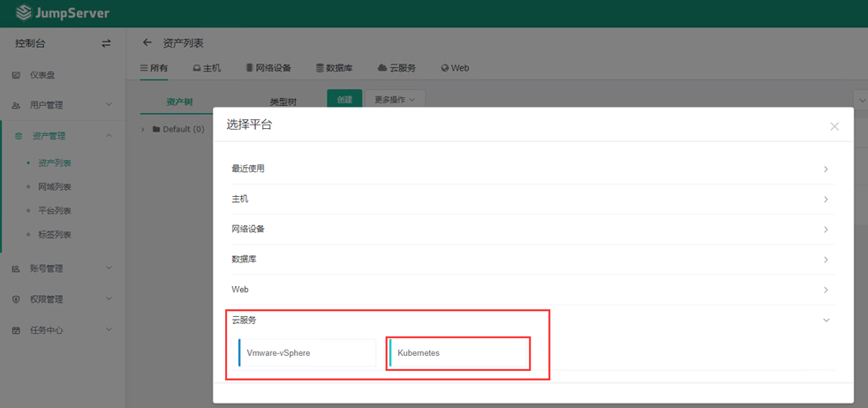This screenshot has height=408, width=868.
Task: Choose the Kubernetes platform card
Action: (x=458, y=353)
